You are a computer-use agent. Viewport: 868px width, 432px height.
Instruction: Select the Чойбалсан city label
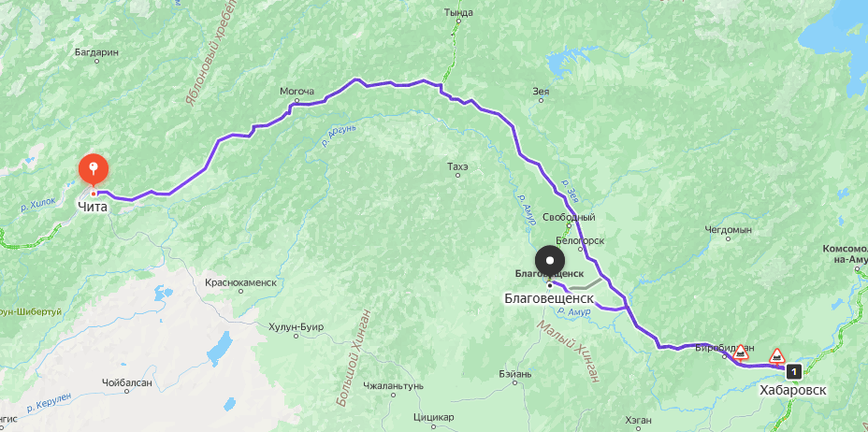click(x=127, y=382)
